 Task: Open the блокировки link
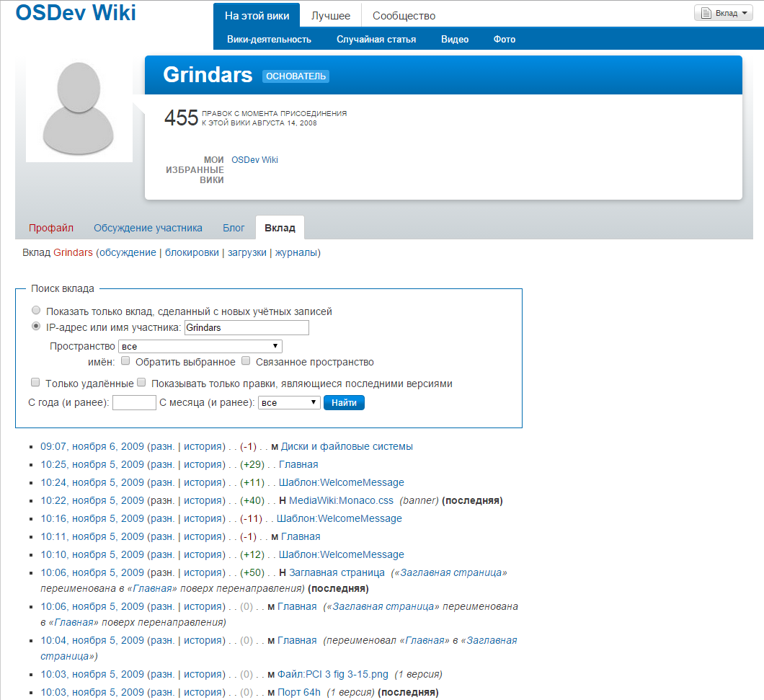coord(192,252)
